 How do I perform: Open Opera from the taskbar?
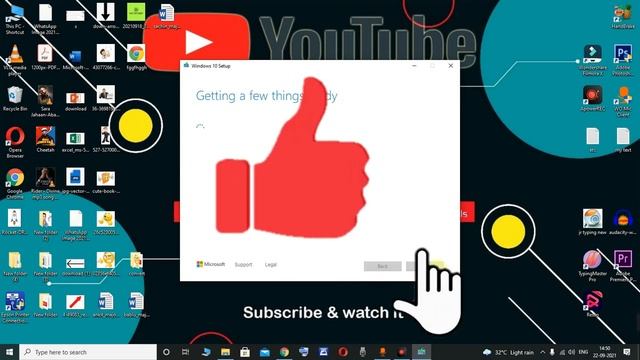(x=343, y=352)
